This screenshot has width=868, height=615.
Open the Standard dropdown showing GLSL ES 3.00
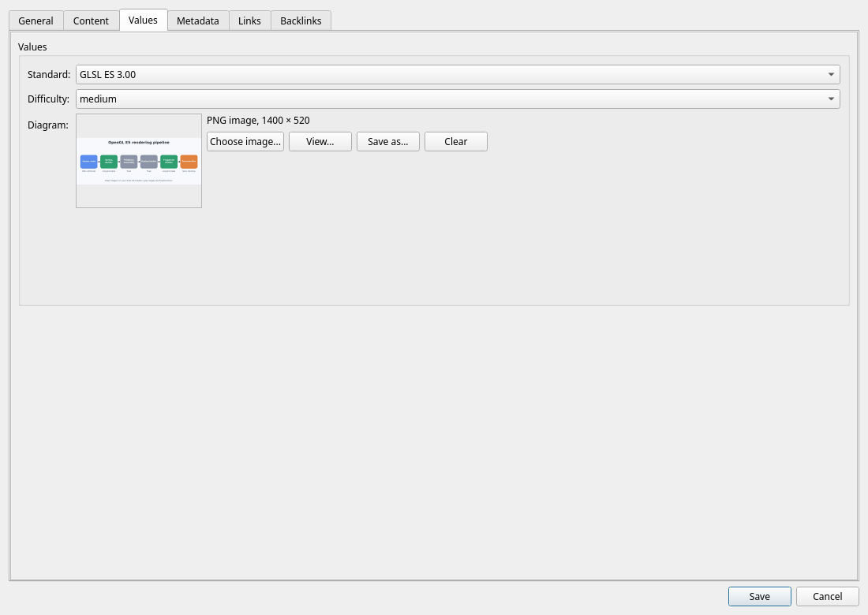458,75
